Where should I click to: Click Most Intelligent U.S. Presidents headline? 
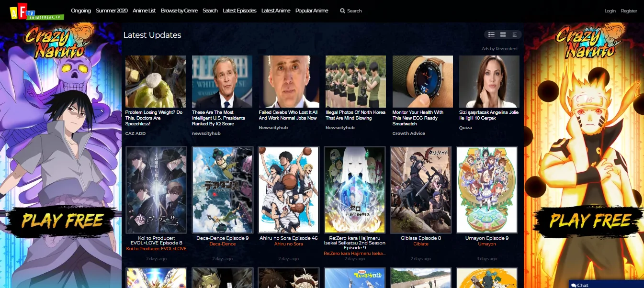click(218, 118)
